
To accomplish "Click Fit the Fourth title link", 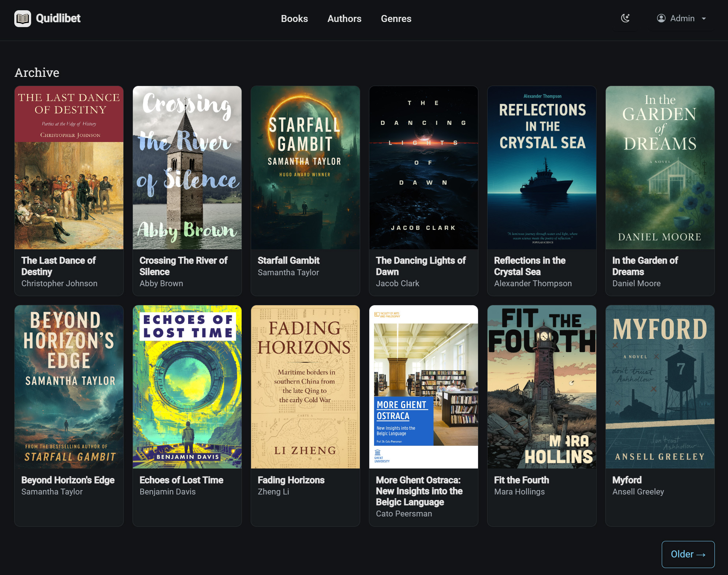I will (x=521, y=480).
